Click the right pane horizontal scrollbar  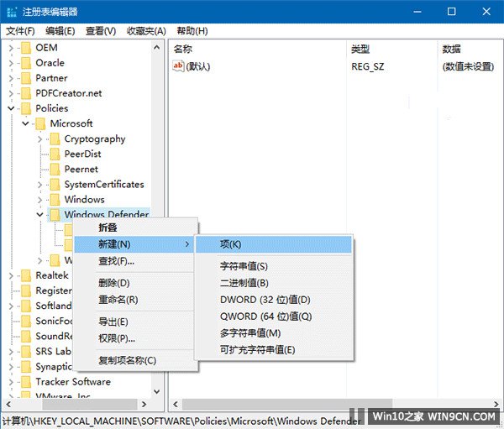[x=328, y=405]
